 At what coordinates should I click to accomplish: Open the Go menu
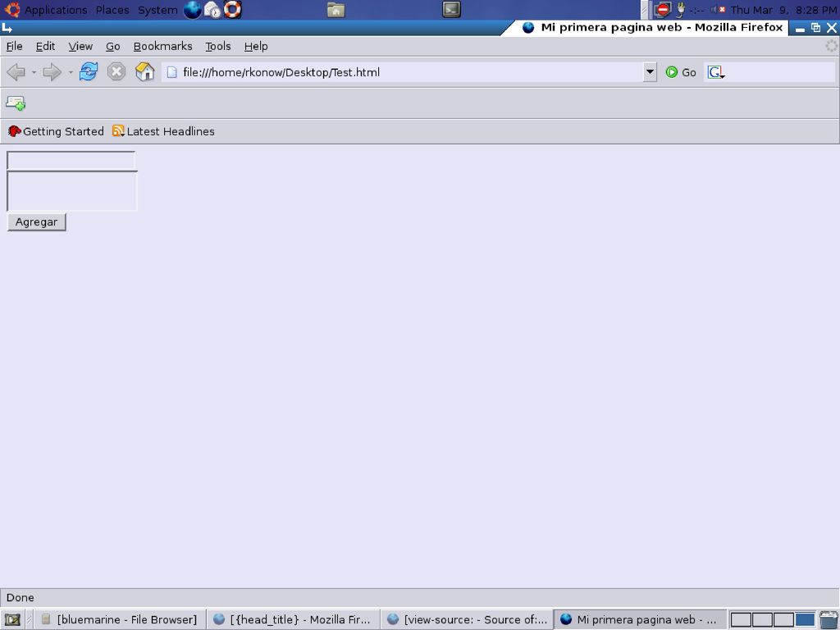point(112,46)
